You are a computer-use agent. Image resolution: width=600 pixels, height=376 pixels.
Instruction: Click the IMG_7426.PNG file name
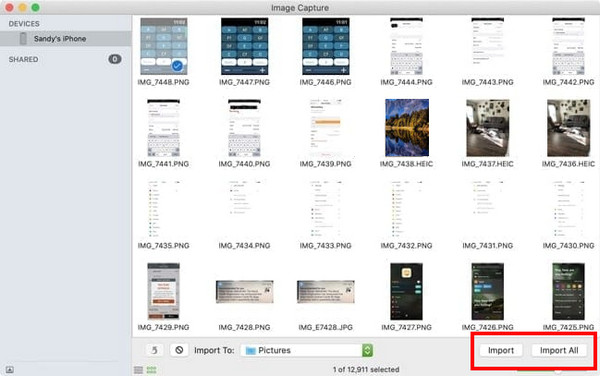coord(488,327)
